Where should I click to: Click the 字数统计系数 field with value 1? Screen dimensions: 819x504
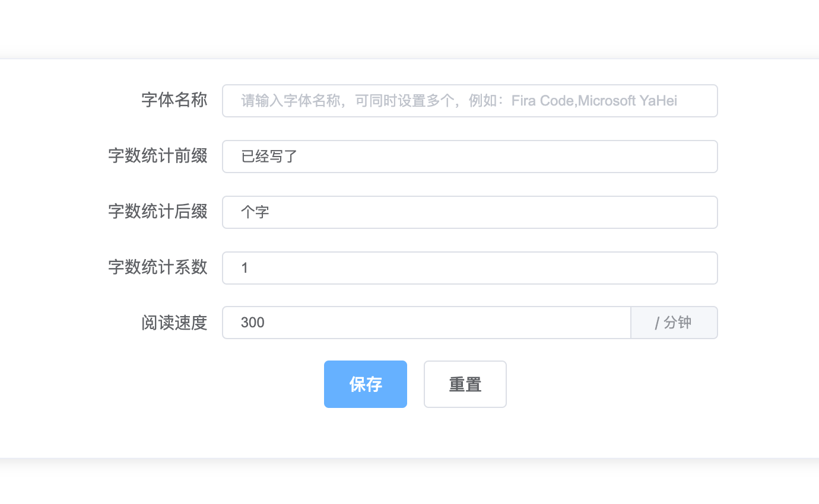click(x=470, y=268)
